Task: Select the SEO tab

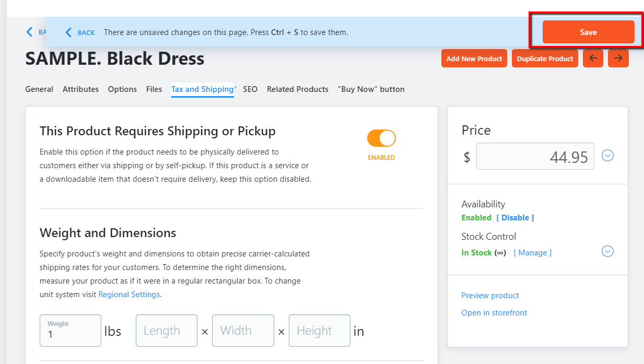Action: pyautogui.click(x=250, y=89)
